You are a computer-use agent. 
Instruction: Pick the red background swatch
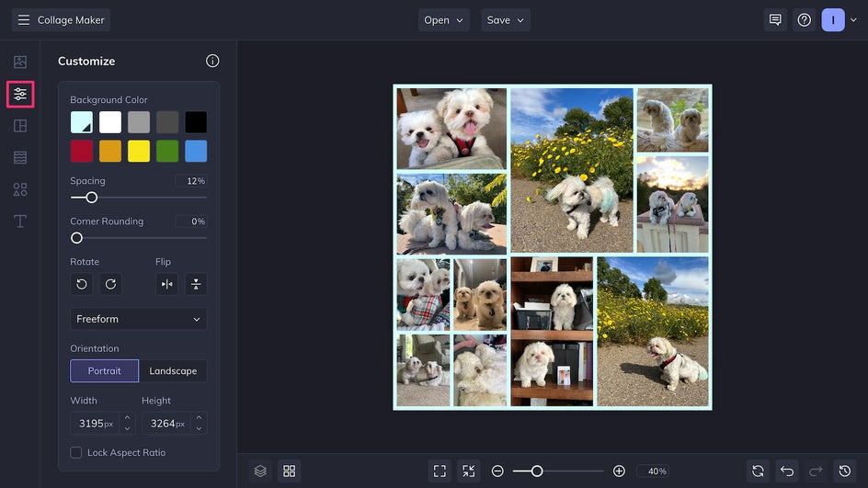click(81, 151)
